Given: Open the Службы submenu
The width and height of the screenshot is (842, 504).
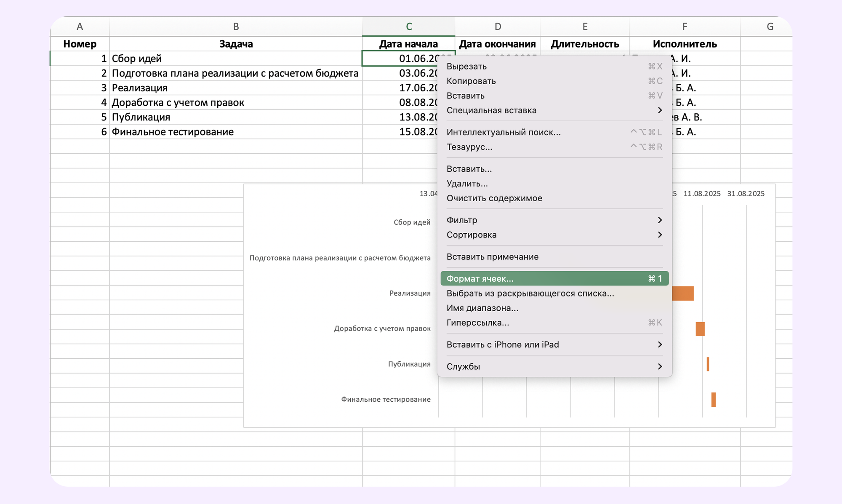Looking at the screenshot, I should coord(554,367).
